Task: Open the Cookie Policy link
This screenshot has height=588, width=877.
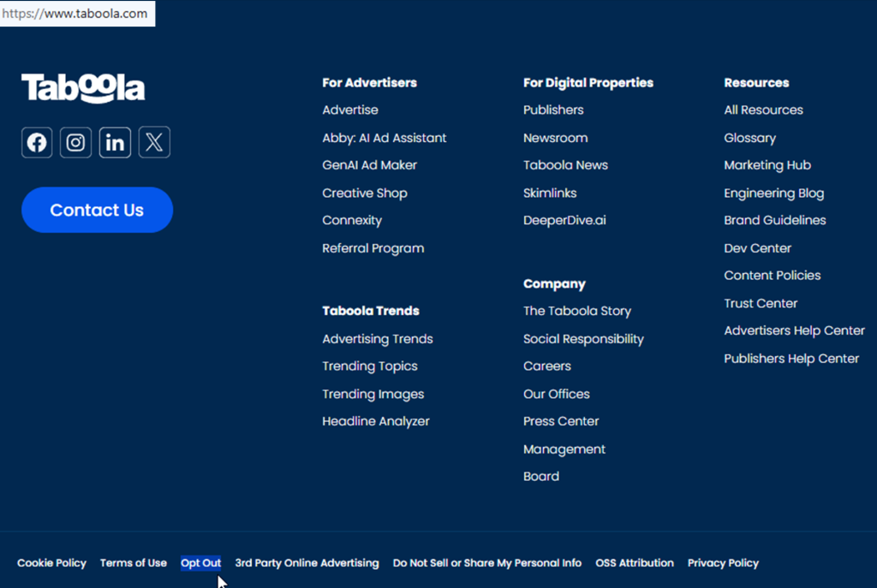Action: pyautogui.click(x=51, y=563)
